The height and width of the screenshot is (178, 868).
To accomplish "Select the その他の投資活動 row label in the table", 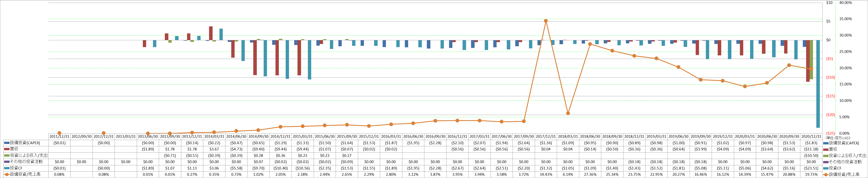I will [x=26, y=162].
